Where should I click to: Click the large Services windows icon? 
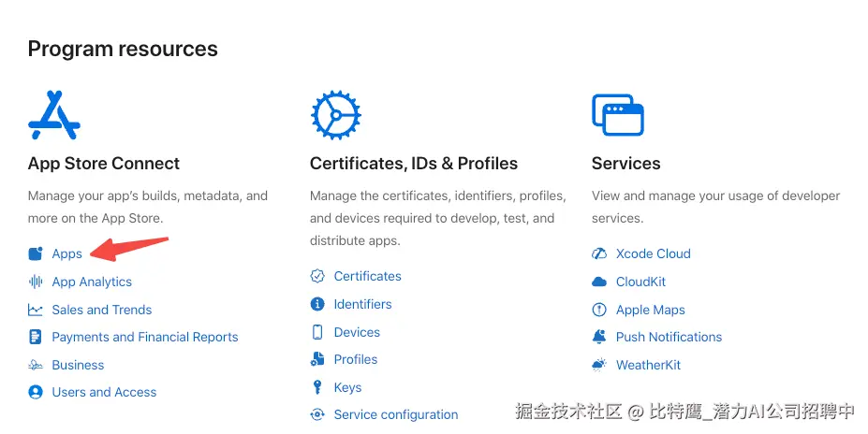[x=618, y=115]
